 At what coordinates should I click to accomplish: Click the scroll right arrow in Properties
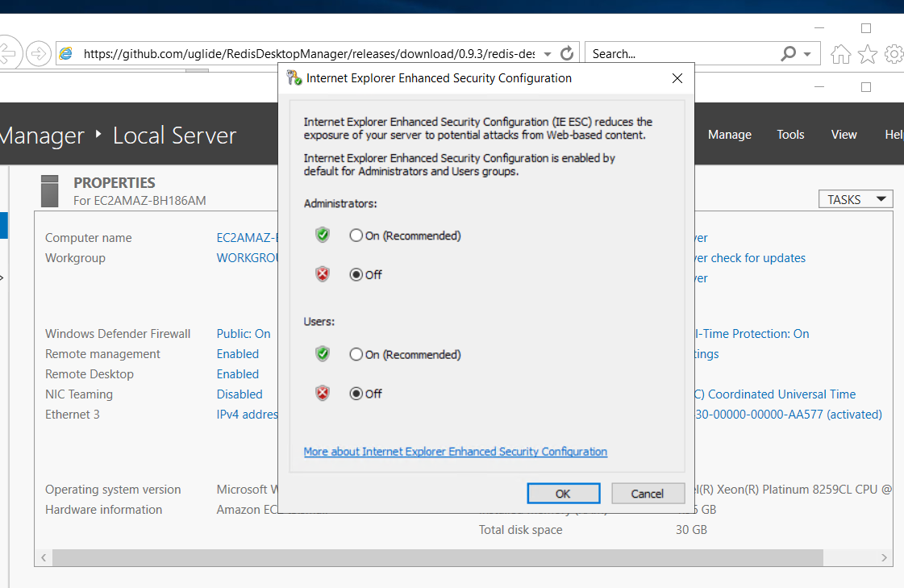click(885, 557)
